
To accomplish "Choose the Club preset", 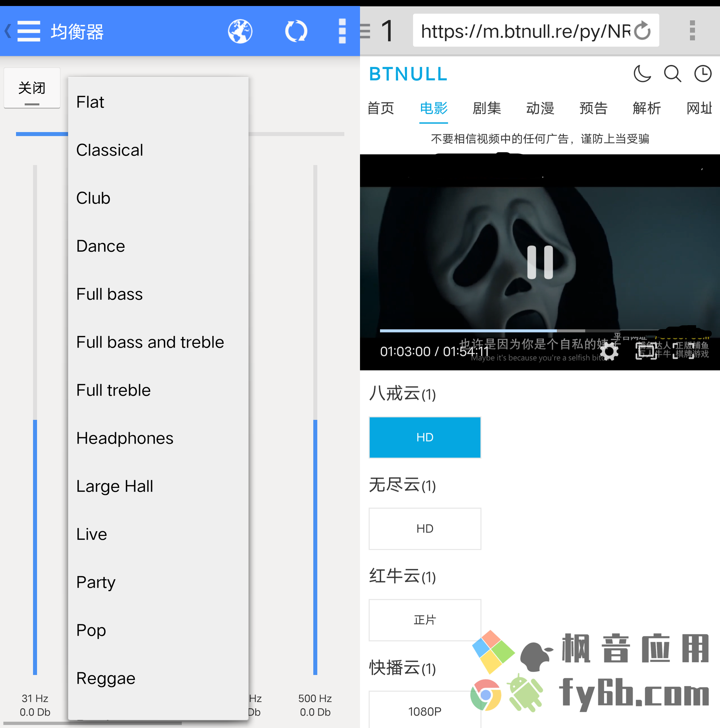I will pyautogui.click(x=158, y=198).
